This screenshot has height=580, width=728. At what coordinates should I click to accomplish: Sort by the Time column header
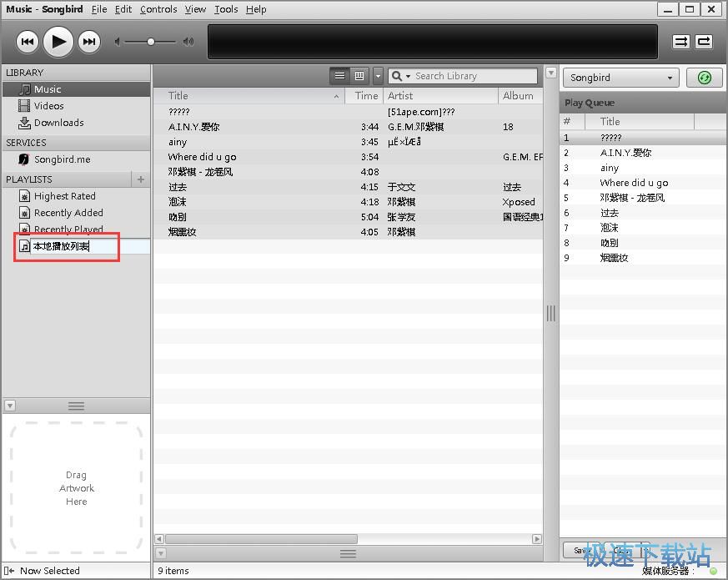(x=364, y=96)
